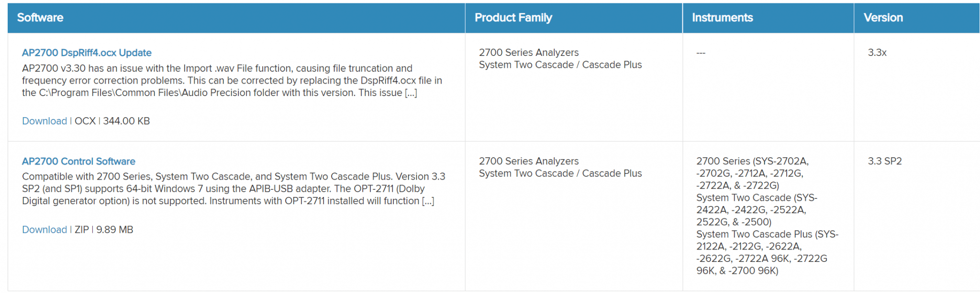Viewport: 980px width, 293px height.
Task: Click the ZIP file type label
Action: (x=82, y=229)
